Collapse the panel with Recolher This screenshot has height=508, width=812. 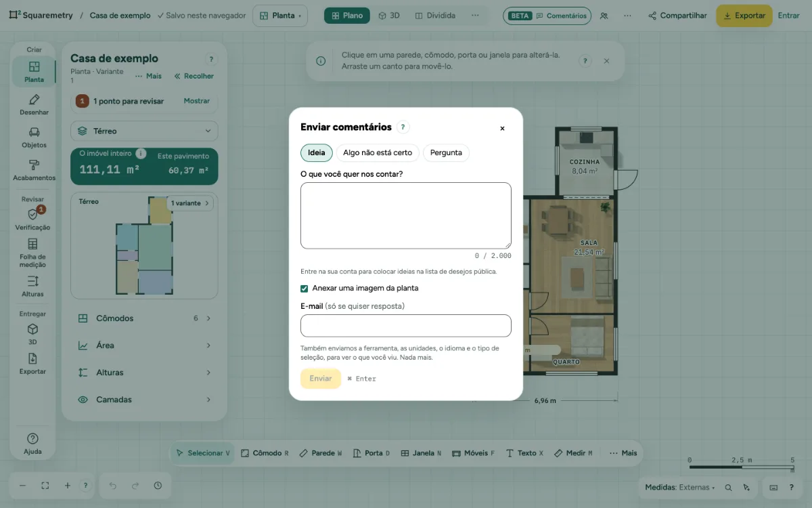[x=194, y=76]
